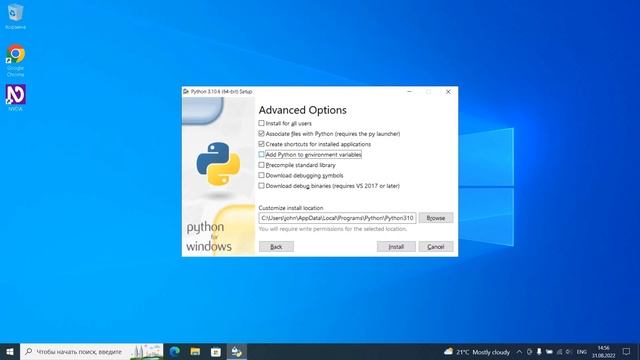Click the network tray icon

[x=559, y=351]
